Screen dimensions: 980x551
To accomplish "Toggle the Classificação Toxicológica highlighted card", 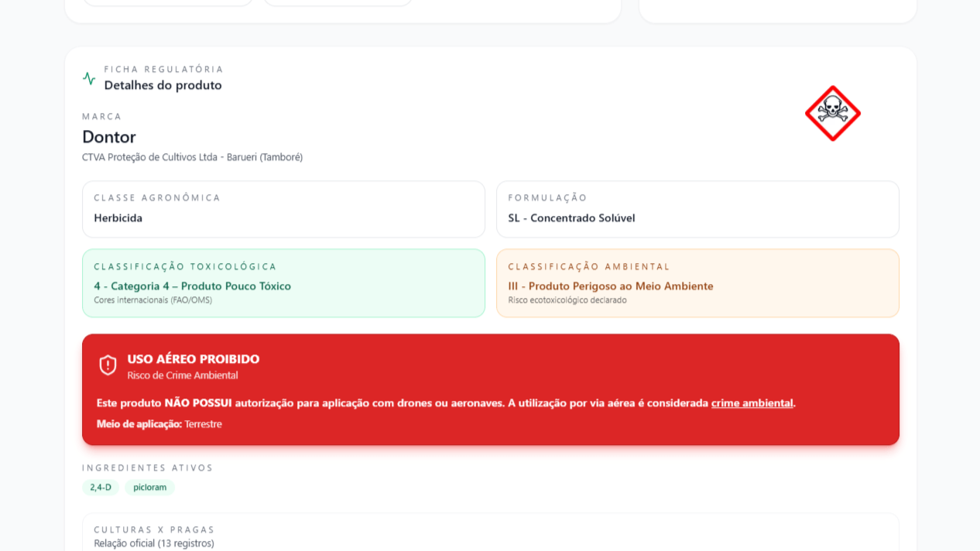I will coord(283,282).
